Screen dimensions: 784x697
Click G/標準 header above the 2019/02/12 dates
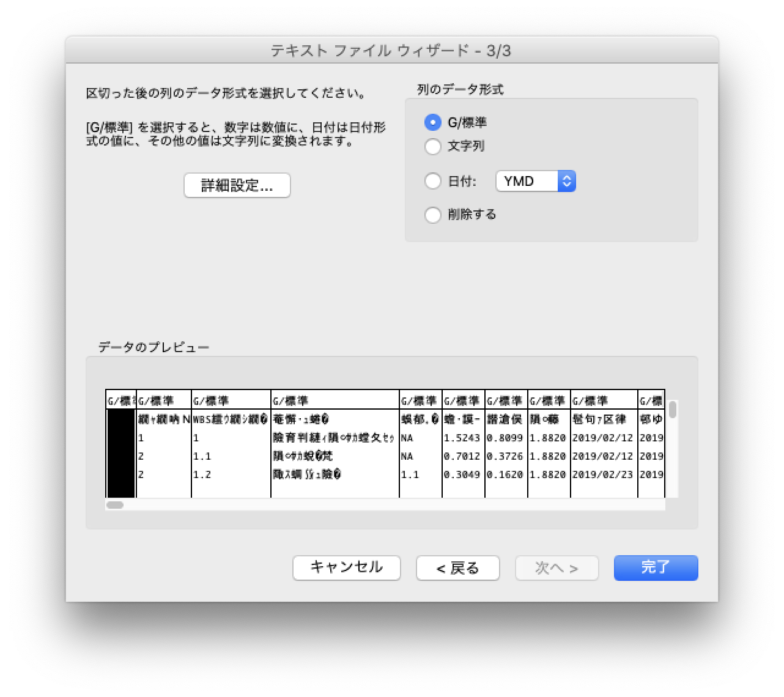604,401
